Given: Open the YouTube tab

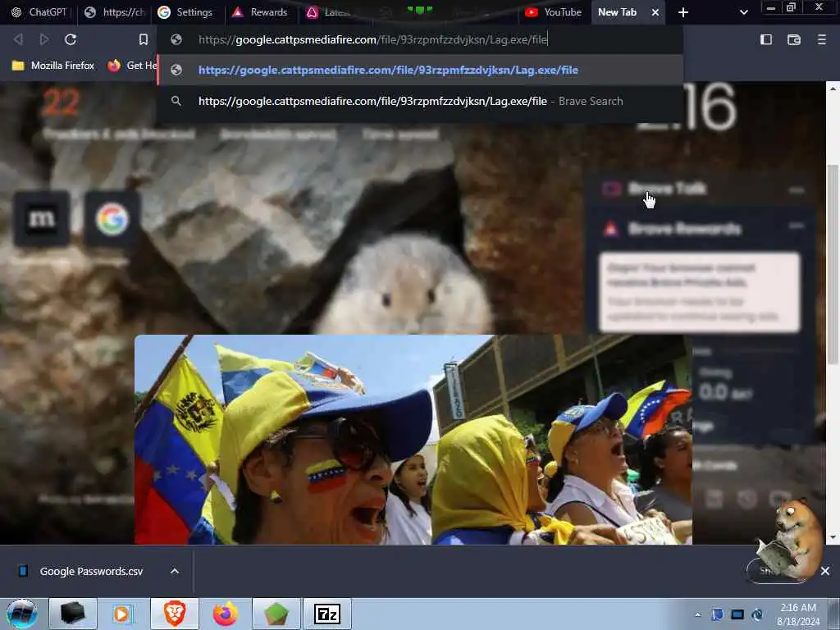Looking at the screenshot, I should 554,11.
